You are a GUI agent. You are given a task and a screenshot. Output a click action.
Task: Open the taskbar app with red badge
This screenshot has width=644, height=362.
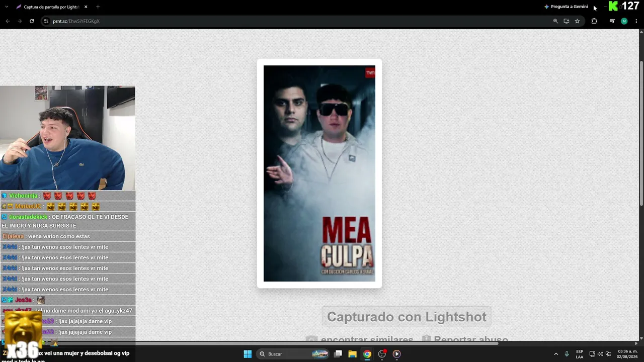pyautogui.click(x=382, y=354)
